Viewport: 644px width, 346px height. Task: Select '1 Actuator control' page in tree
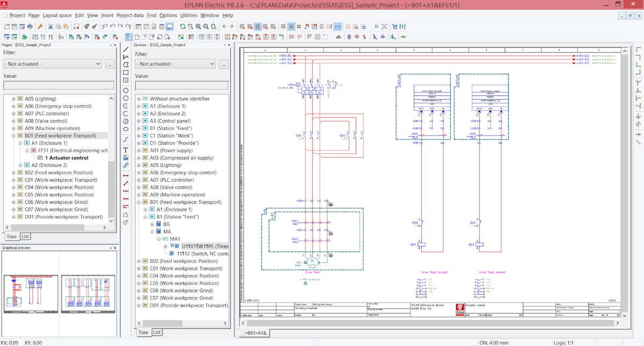click(x=67, y=158)
